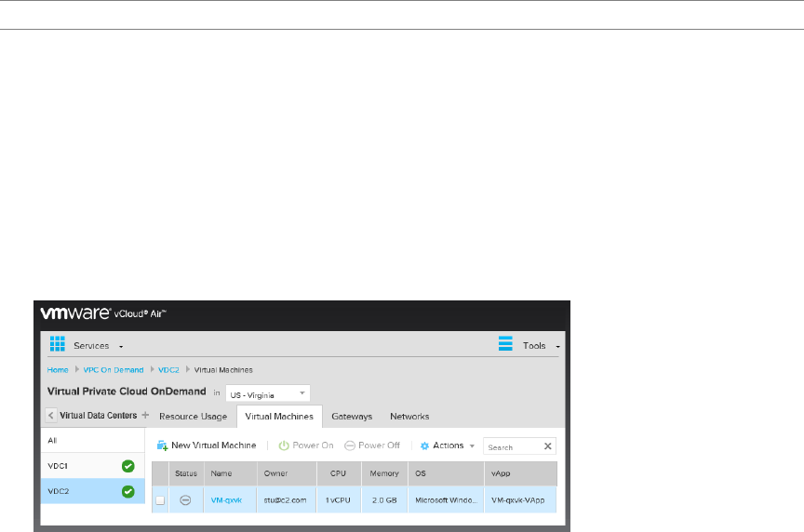Click the VMware vCloud Air logo
This screenshot has width=804, height=532.
tap(103, 313)
